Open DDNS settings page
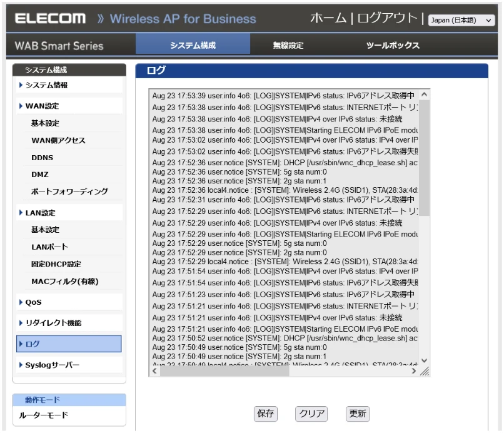 pos(42,158)
